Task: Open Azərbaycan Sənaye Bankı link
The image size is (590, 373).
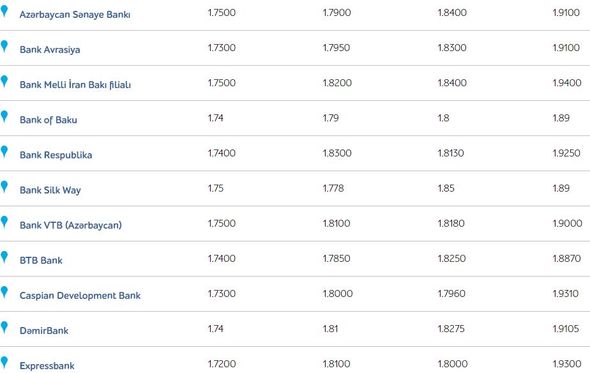Action: pos(75,15)
